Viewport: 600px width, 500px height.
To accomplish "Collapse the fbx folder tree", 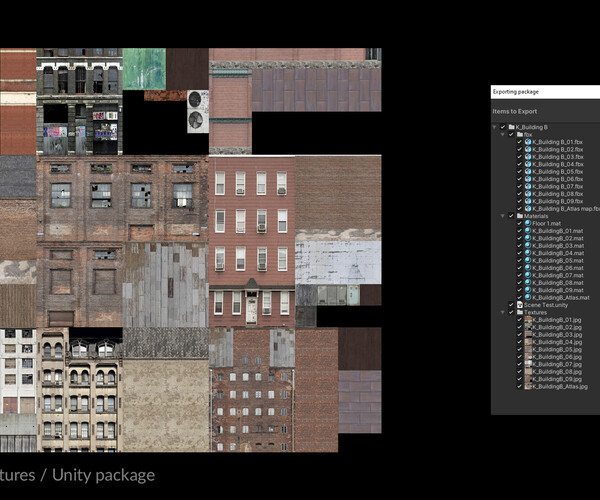I will [502, 135].
